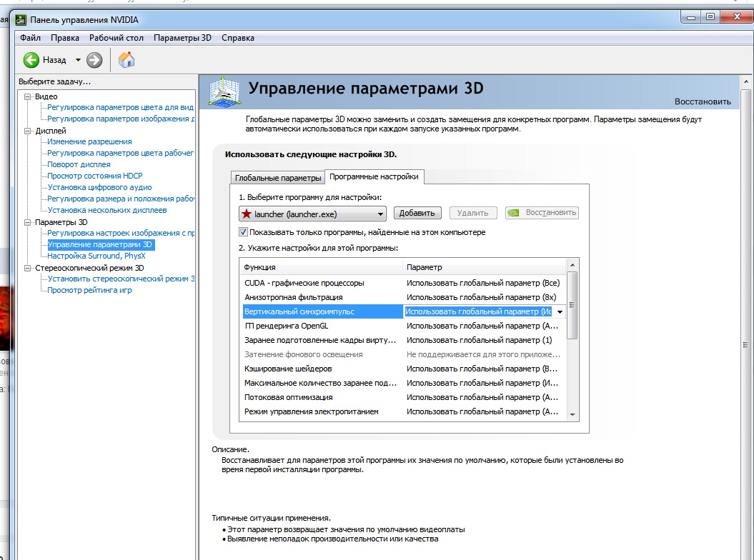Viewport: 754px width, 560px height.
Task: Collapse the Стереоскопический режим 3D group
Action: [28, 268]
